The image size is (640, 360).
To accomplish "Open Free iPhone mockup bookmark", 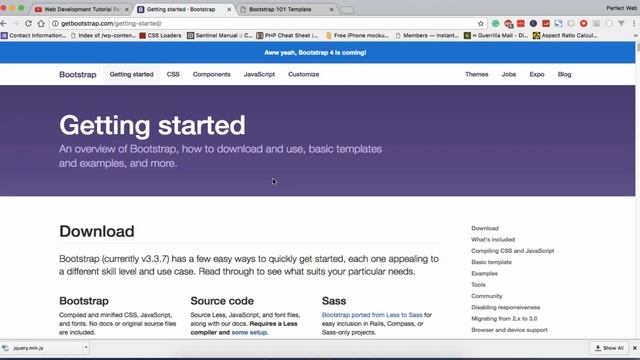I will (x=357, y=36).
